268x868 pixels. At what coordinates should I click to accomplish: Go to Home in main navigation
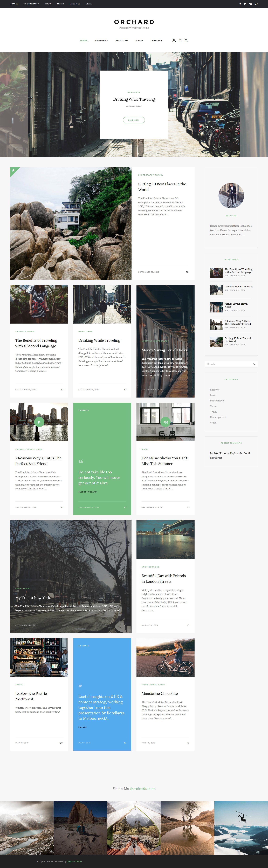coord(84,40)
